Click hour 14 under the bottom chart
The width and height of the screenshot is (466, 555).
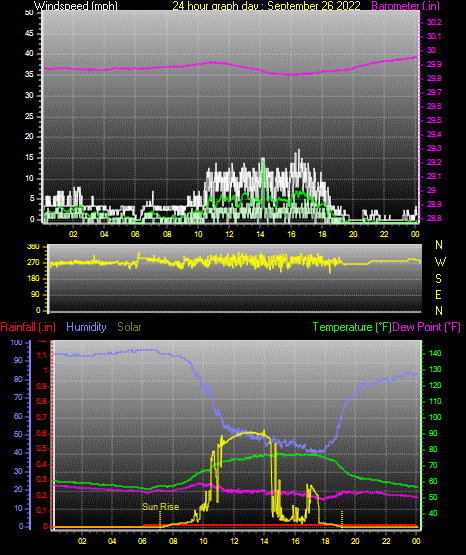pos(264,541)
